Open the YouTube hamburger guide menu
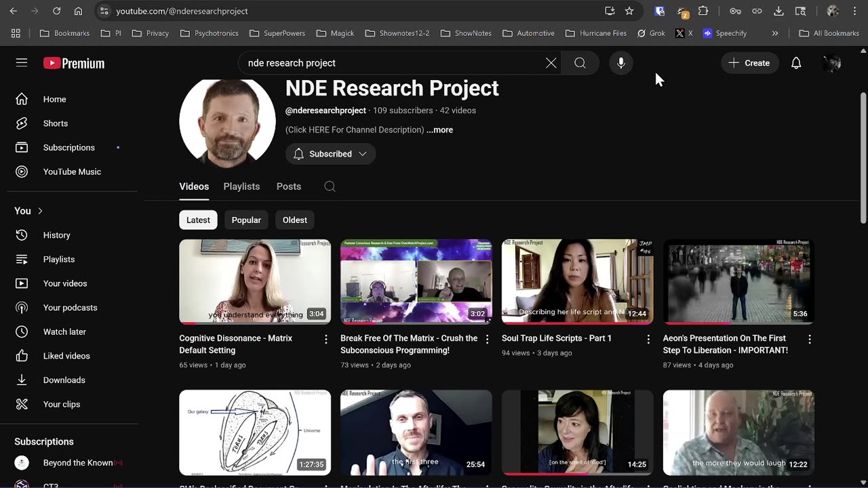This screenshot has width=868, height=488. pyautogui.click(x=22, y=62)
